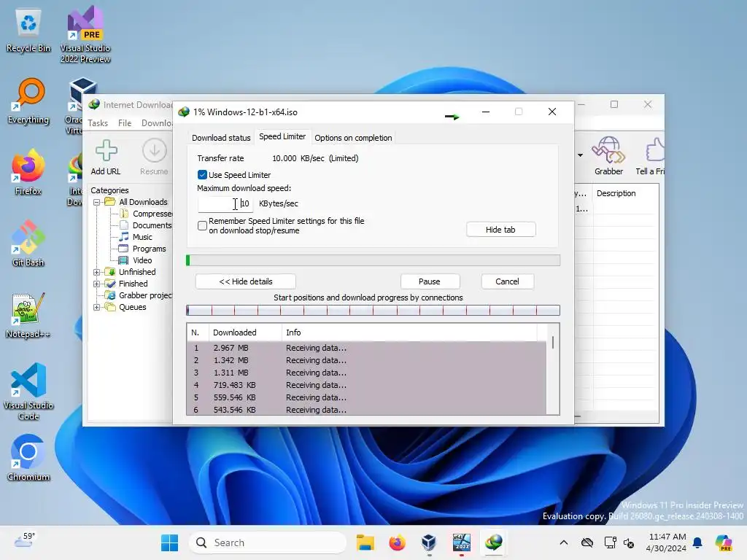Click the Tell a Friend thumbs-up icon

click(656, 149)
